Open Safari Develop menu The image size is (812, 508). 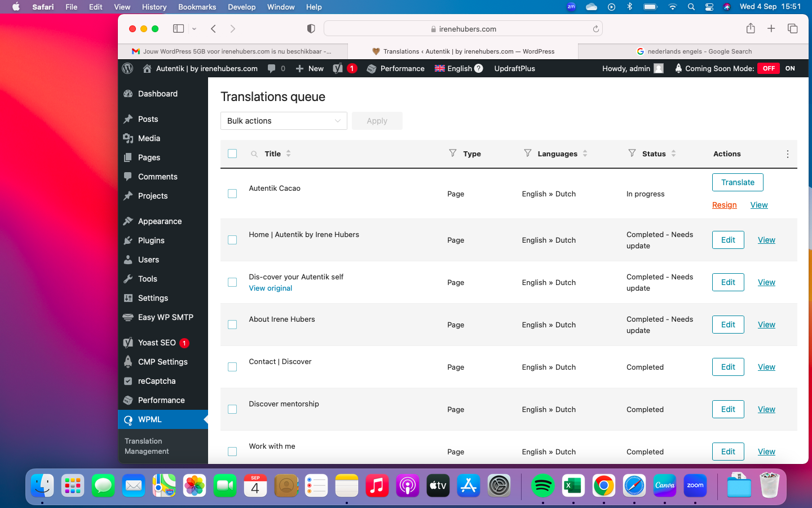click(241, 7)
